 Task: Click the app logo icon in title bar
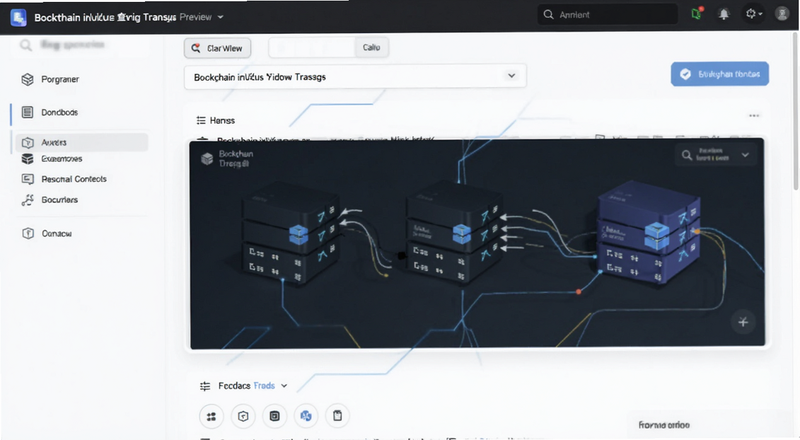[x=18, y=17]
